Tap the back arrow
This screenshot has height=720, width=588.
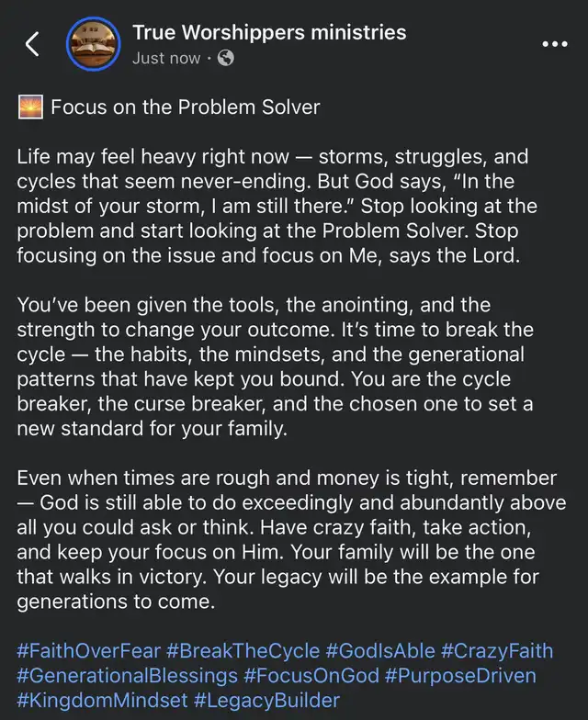tap(32, 44)
